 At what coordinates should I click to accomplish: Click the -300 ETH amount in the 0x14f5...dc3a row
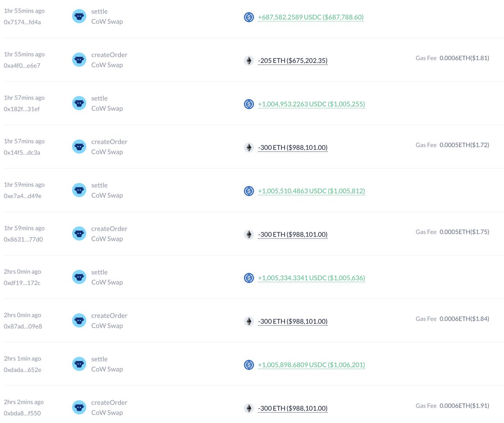293,148
